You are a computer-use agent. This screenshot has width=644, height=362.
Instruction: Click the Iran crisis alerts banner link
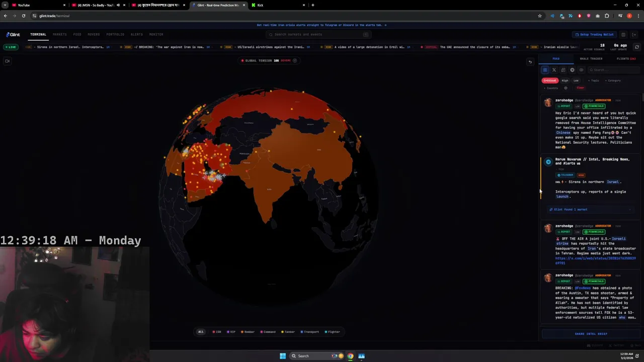click(x=322, y=25)
